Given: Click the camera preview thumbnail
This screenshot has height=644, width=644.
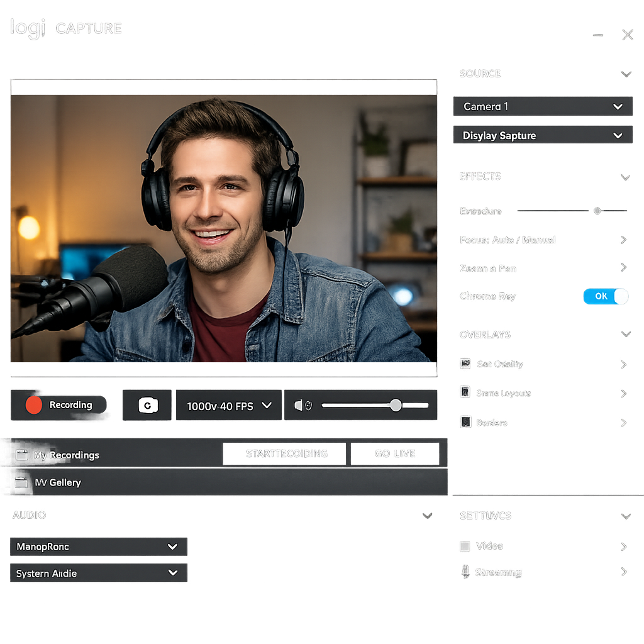Looking at the screenshot, I should point(223,221).
